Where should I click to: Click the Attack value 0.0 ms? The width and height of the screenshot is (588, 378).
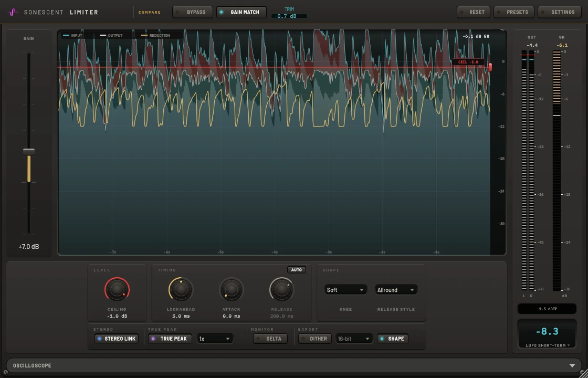point(232,316)
